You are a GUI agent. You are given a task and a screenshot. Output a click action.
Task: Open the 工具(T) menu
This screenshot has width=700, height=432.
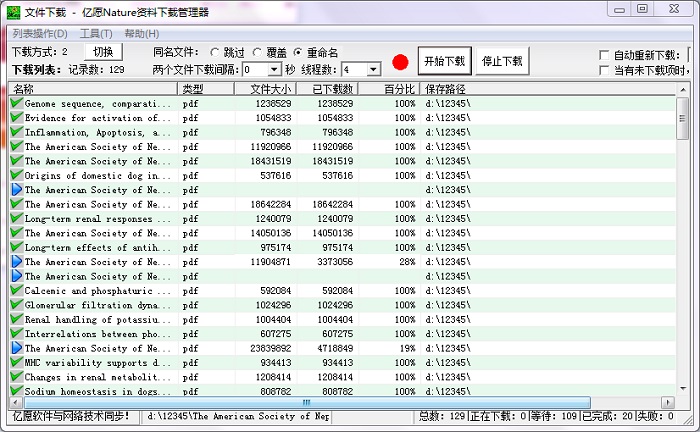click(96, 33)
